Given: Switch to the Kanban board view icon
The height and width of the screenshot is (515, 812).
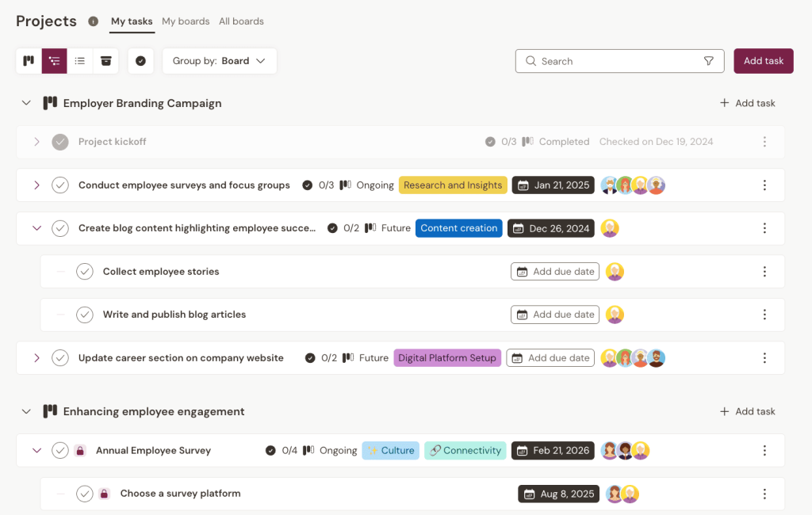Looking at the screenshot, I should (x=28, y=61).
